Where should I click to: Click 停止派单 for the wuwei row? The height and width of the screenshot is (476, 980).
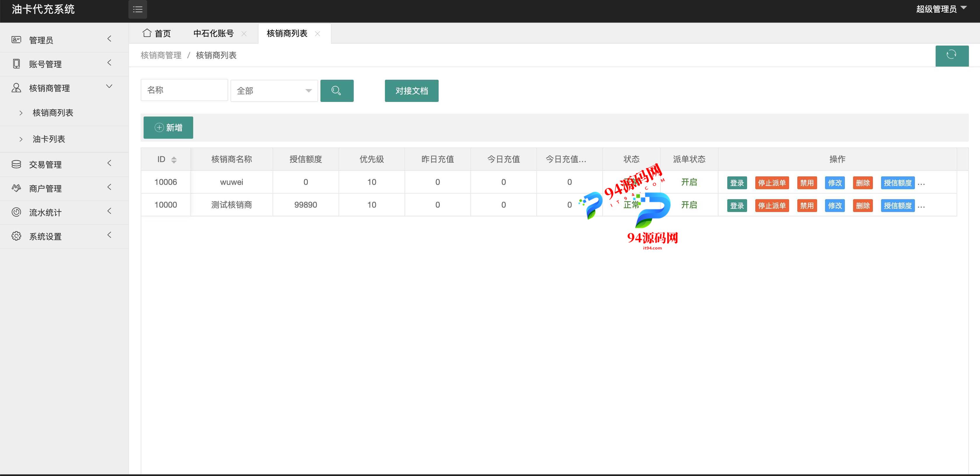(772, 183)
